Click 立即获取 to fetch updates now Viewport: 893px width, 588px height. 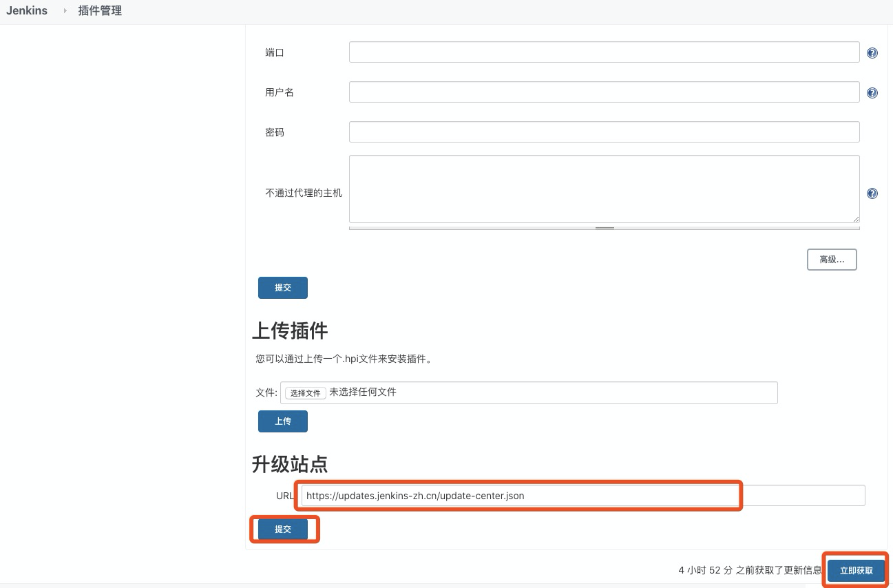click(x=855, y=570)
